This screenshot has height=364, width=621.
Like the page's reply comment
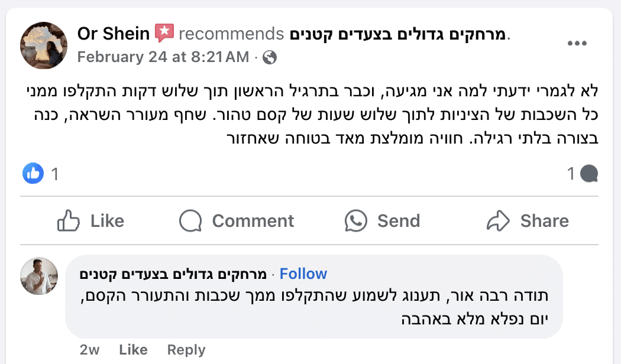coord(133,350)
